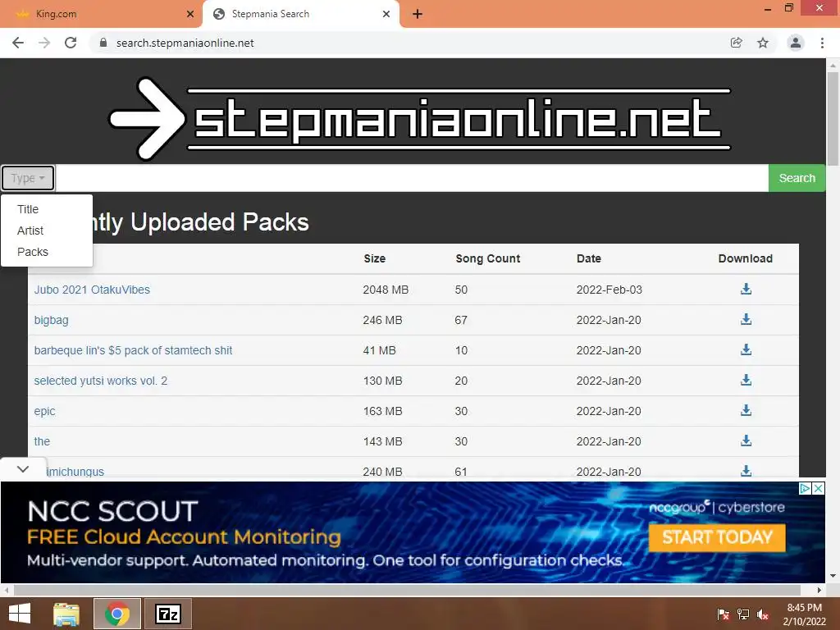Open barbeque lin's $5 pack link
The height and width of the screenshot is (630, 840).
[x=134, y=350]
